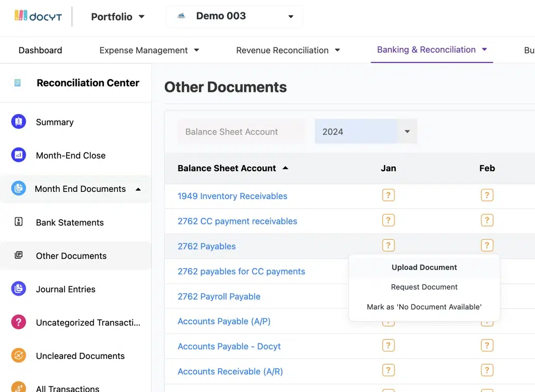Image resolution: width=535 pixels, height=392 pixels.
Task: Click the Reconciliation Center icon
Action: click(18, 83)
